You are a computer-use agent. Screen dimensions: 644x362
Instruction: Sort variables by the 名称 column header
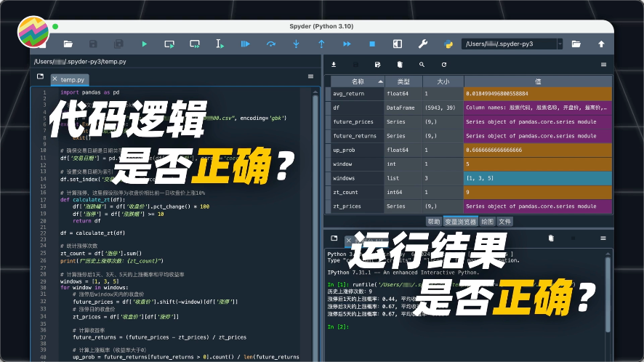tap(356, 81)
